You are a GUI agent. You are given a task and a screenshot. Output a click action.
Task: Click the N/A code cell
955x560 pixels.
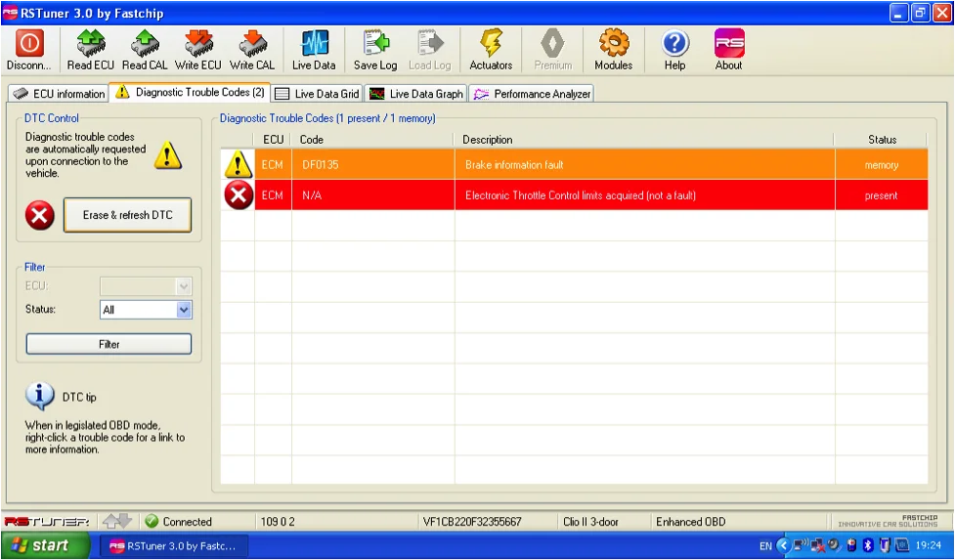pos(372,195)
